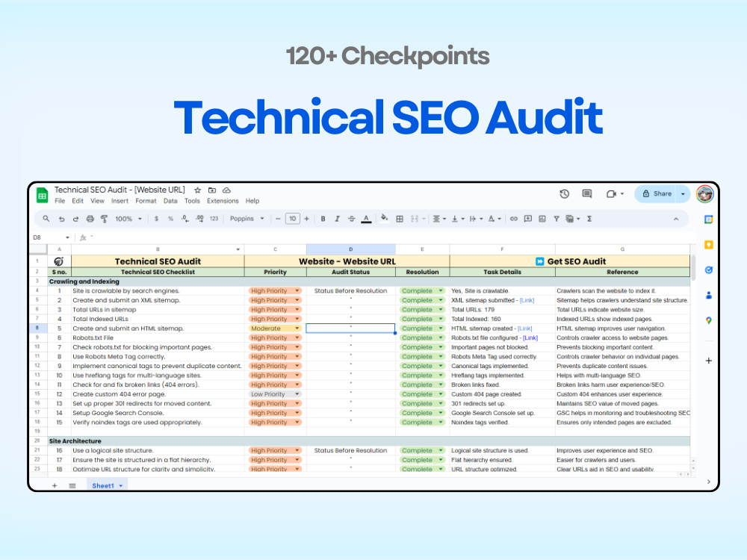Open Contacts side panel
The image size is (747, 560).
708,295
